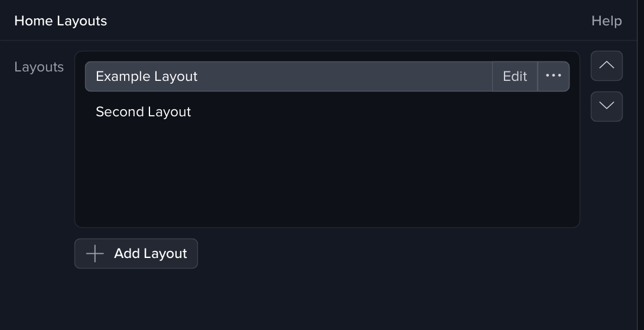
Task: Click the Second Layout name text
Action: (143, 112)
